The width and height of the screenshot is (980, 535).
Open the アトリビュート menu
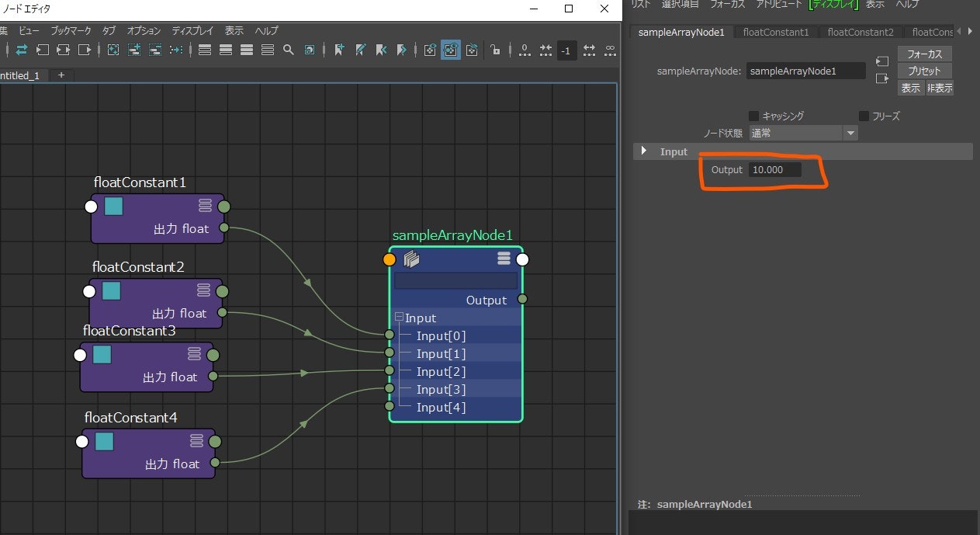click(x=779, y=5)
